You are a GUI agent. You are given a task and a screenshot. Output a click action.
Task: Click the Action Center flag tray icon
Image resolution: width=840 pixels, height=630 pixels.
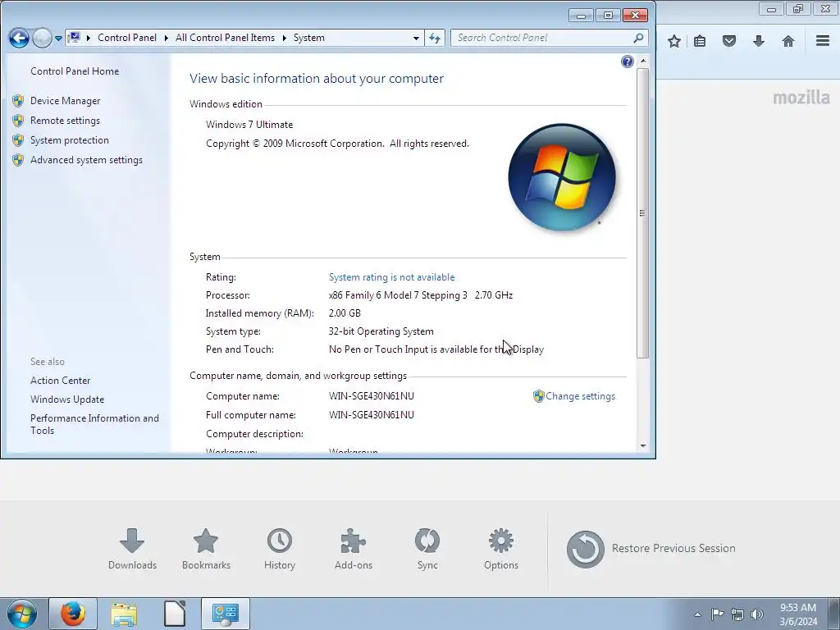click(717, 614)
